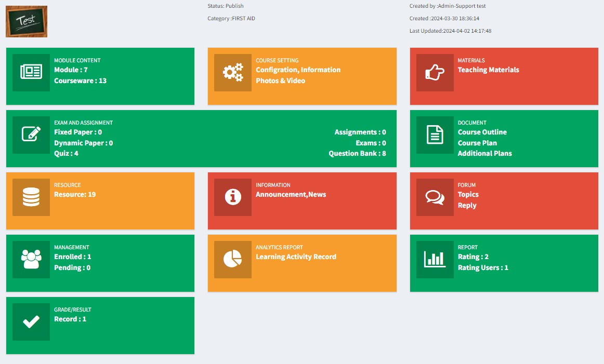604x364 pixels.
Task: Click the Additional Plans link
Action: [x=484, y=154]
